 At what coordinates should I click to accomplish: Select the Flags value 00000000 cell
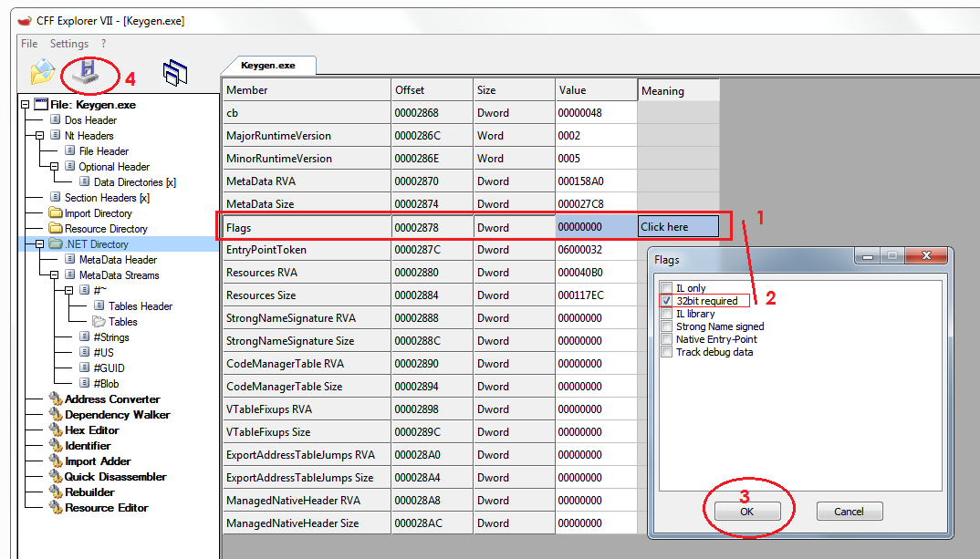pos(596,227)
